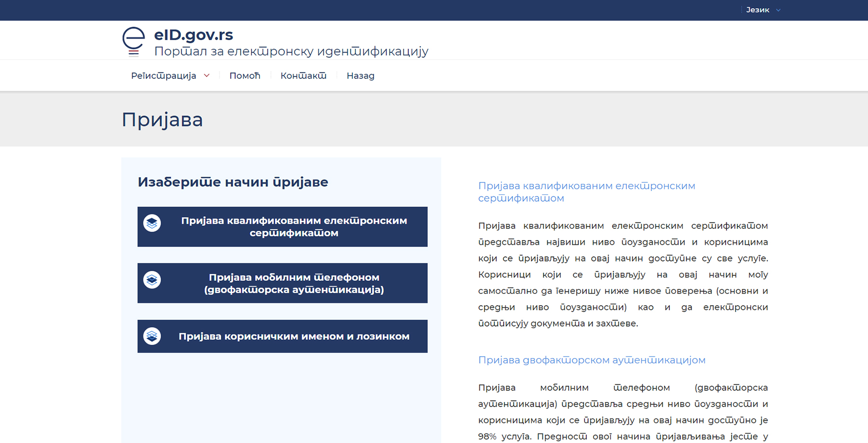
Task: Choose Пријава квалификованим електронским сертификатом button
Action: [294, 227]
